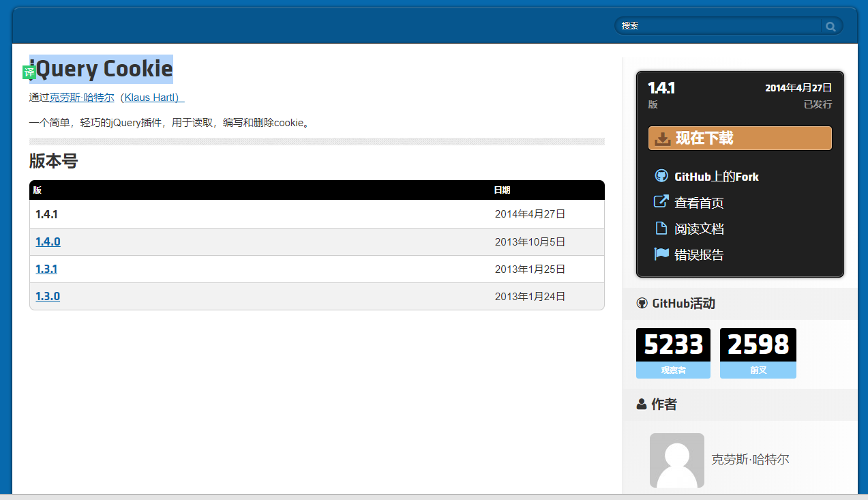Click the external link icon beside 查看首页
Screen dimensions: 868x500
[x=661, y=201]
